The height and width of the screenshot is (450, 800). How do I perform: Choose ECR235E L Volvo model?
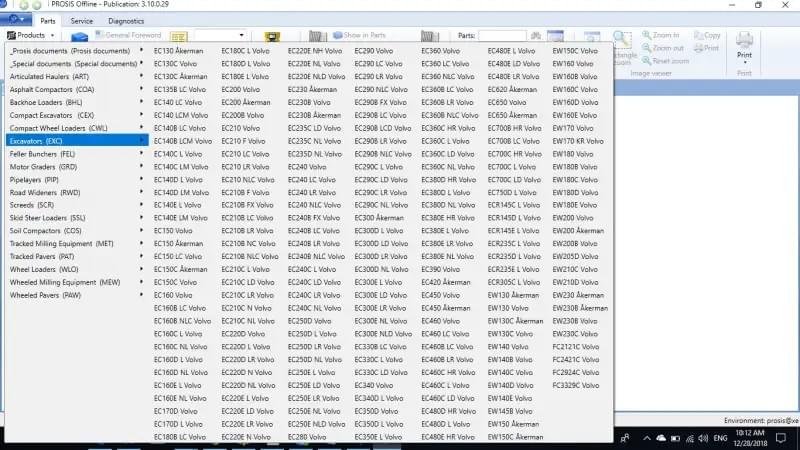click(x=513, y=269)
